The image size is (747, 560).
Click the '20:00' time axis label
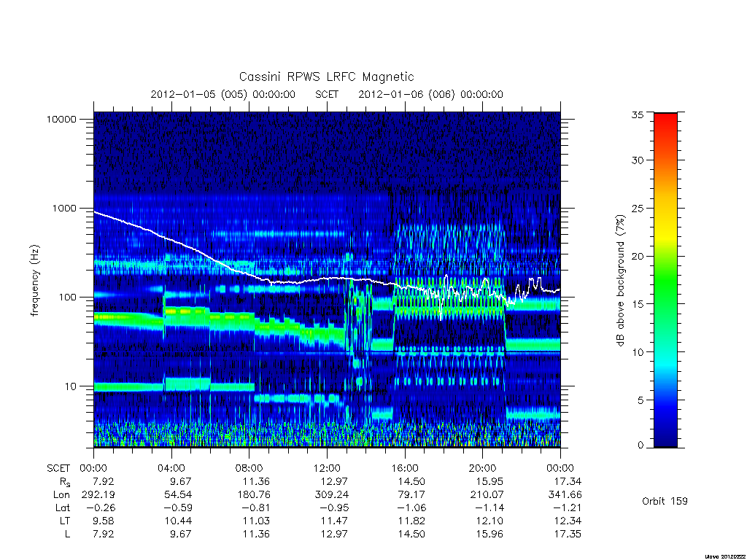483,468
